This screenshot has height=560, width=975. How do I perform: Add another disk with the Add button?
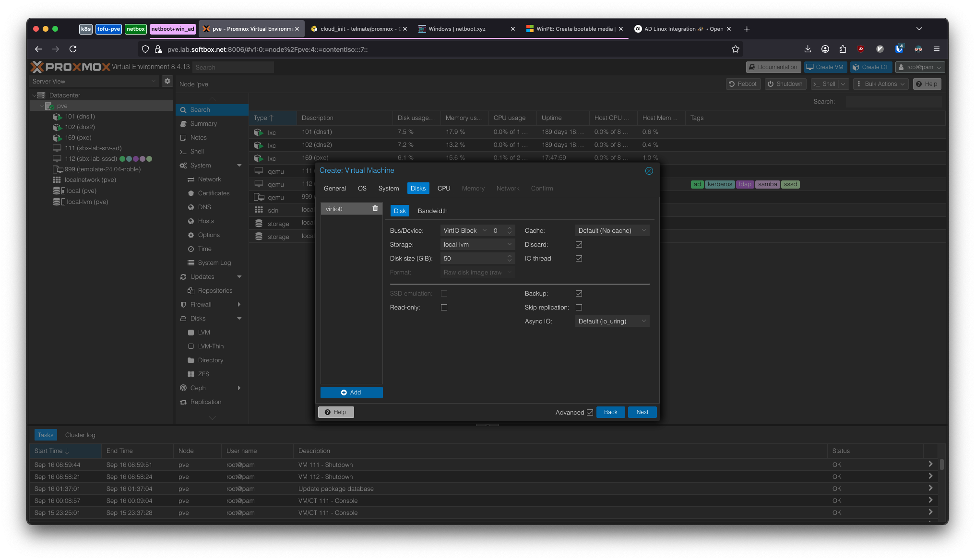pos(351,392)
